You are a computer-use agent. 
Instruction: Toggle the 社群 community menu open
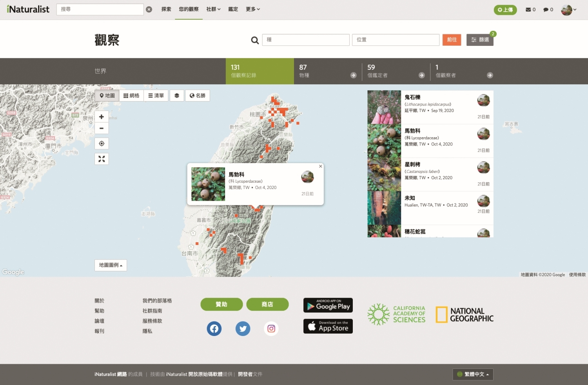pyautogui.click(x=213, y=9)
